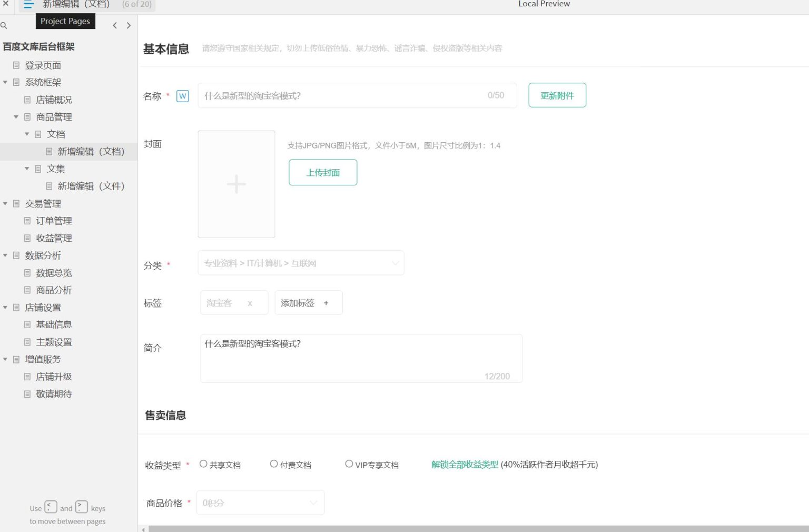Go to previous page using left chevron
The width and height of the screenshot is (809, 532).
point(115,25)
